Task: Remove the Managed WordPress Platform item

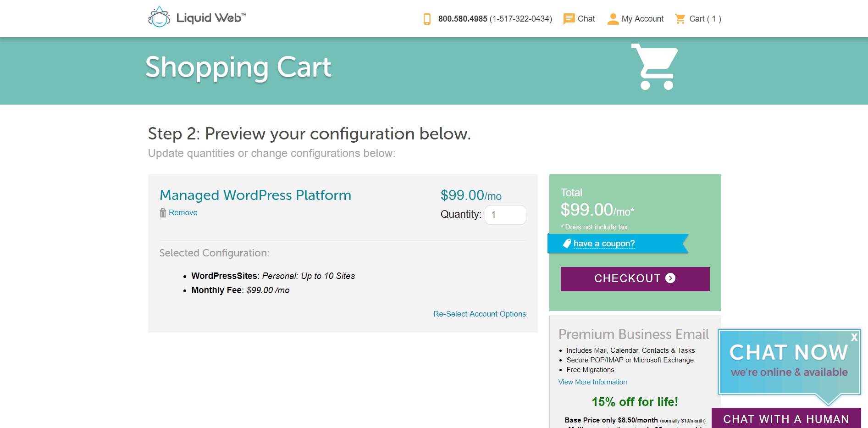Action: click(183, 212)
